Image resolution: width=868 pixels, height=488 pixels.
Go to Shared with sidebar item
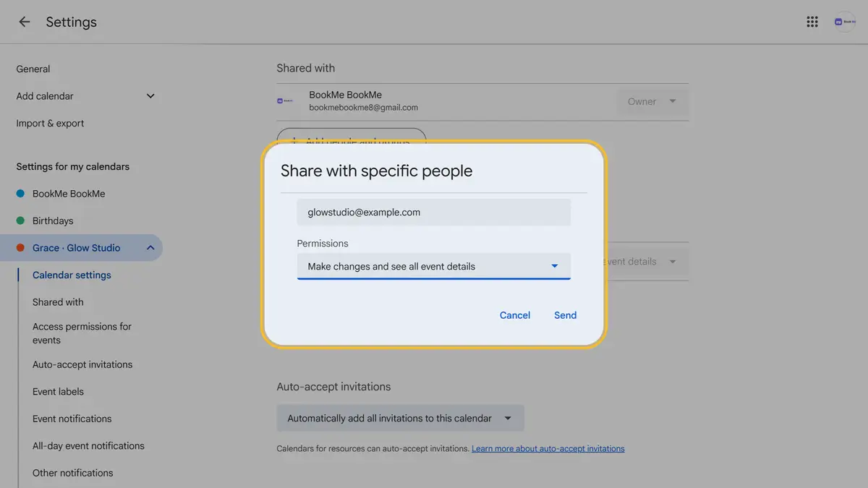click(x=58, y=302)
